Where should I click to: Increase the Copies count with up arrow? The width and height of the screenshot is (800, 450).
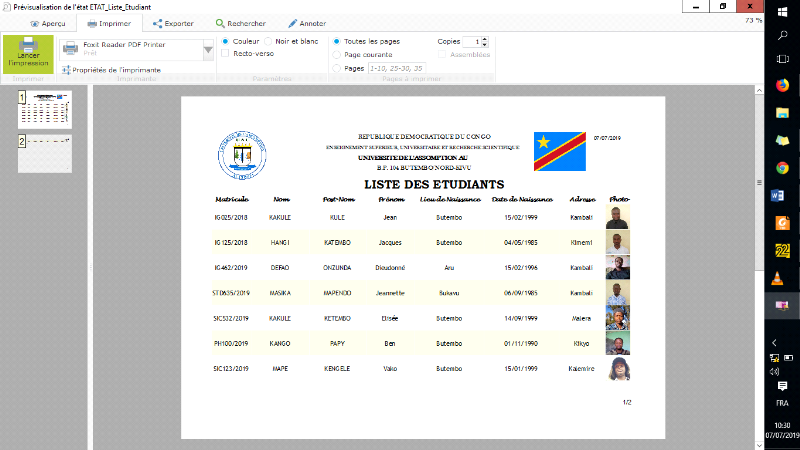pyautogui.click(x=485, y=38)
